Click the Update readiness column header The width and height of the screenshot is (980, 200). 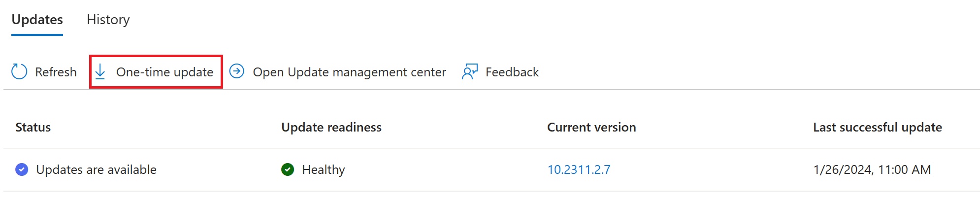[331, 127]
